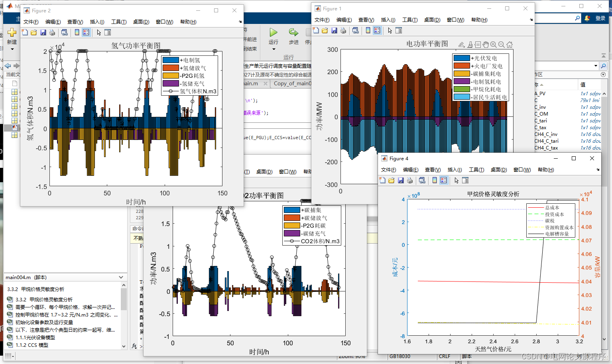Click Link Plot icon in Figure 4
Viewport: 612px width, 364px height.
pos(422,180)
